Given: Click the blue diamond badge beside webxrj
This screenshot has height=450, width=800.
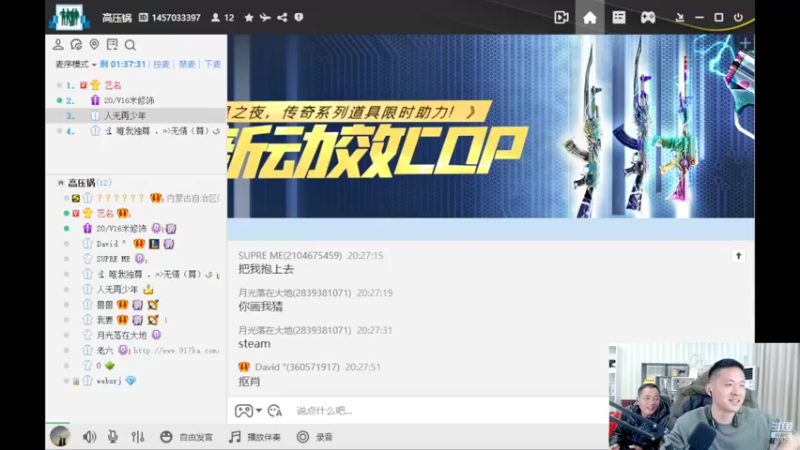Looking at the screenshot, I should pos(131,381).
